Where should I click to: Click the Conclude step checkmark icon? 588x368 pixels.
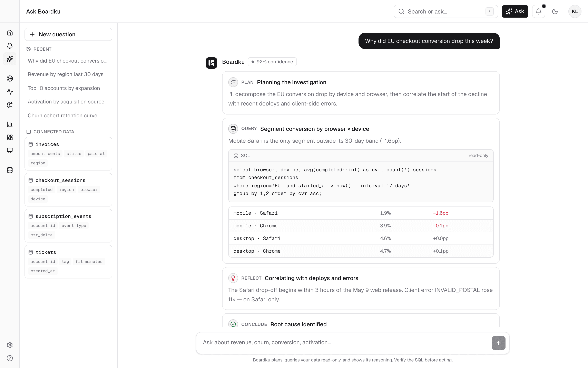(233, 324)
